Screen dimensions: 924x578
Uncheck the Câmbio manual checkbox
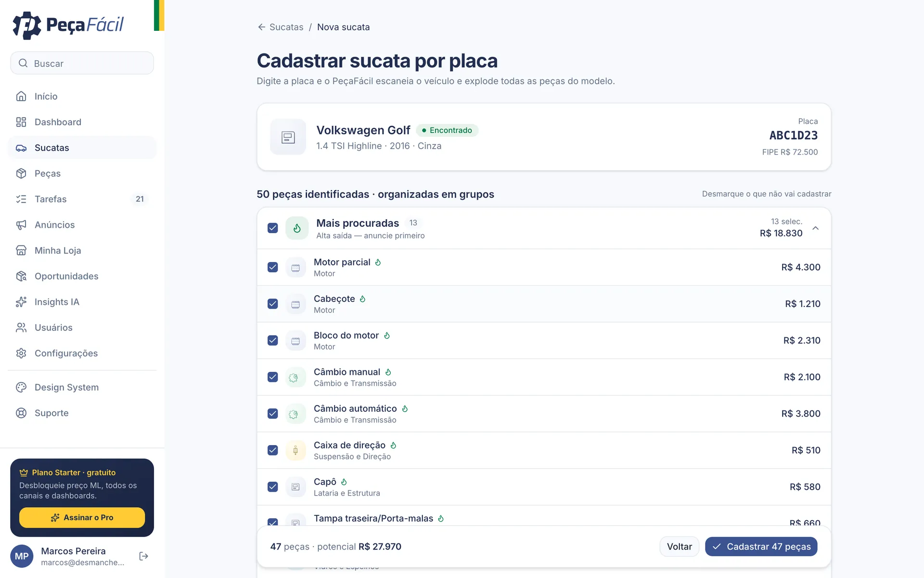coord(273,377)
